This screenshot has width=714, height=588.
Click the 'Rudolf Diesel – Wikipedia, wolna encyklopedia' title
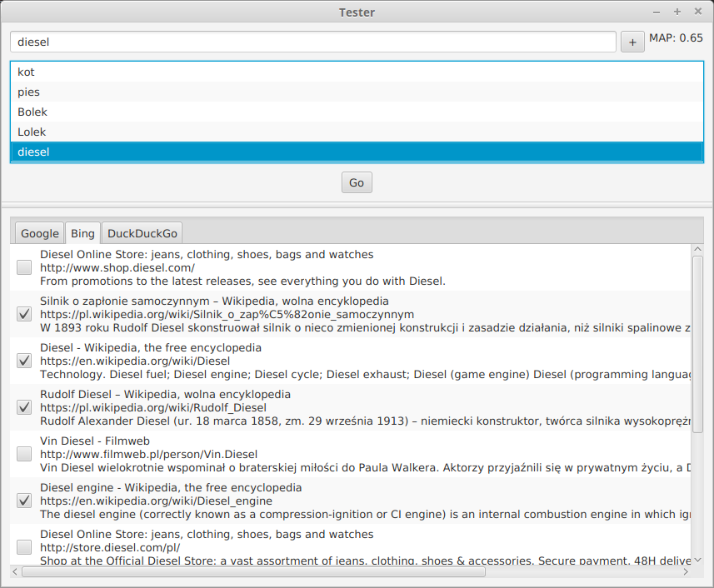tap(165, 394)
